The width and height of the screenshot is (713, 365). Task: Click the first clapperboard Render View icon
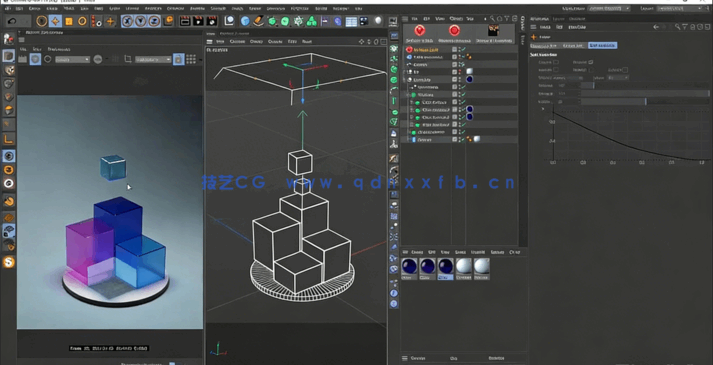[185, 21]
